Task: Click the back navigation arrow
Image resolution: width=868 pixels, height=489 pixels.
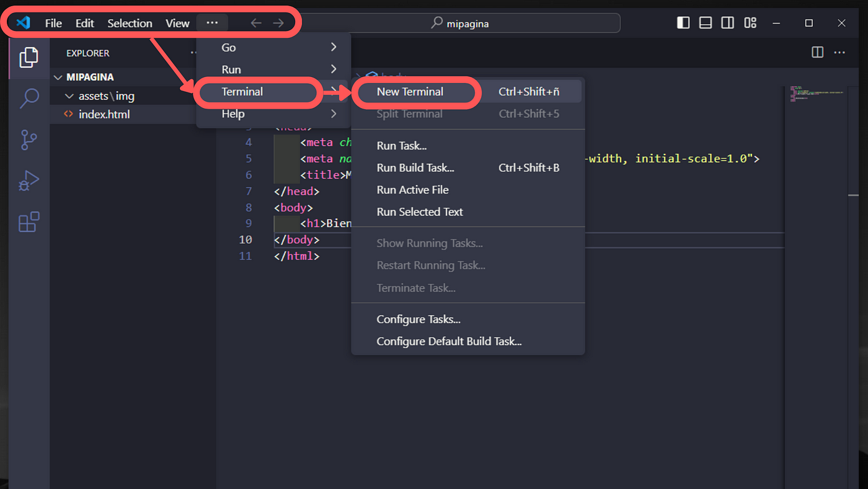Action: pyautogui.click(x=255, y=22)
